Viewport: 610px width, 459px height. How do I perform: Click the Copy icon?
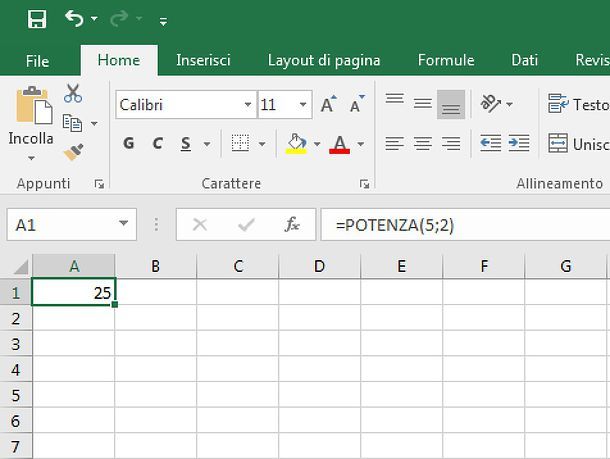coord(72,123)
